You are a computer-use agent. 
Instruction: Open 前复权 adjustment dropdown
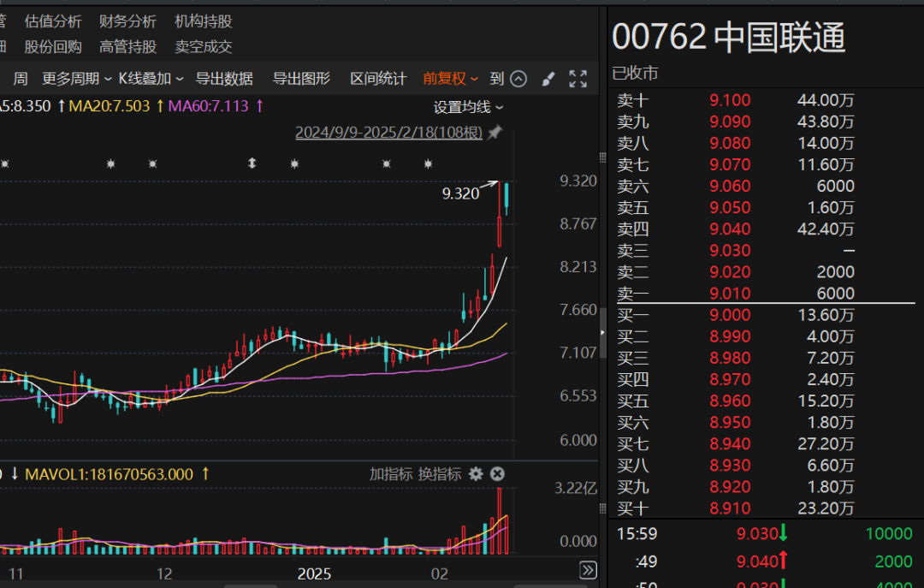pos(450,79)
